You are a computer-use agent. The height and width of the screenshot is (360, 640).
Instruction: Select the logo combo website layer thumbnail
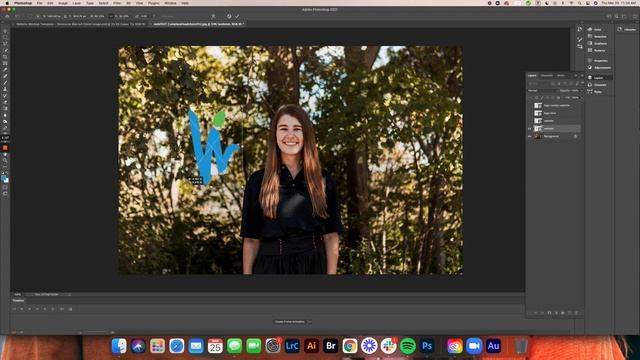click(x=538, y=105)
